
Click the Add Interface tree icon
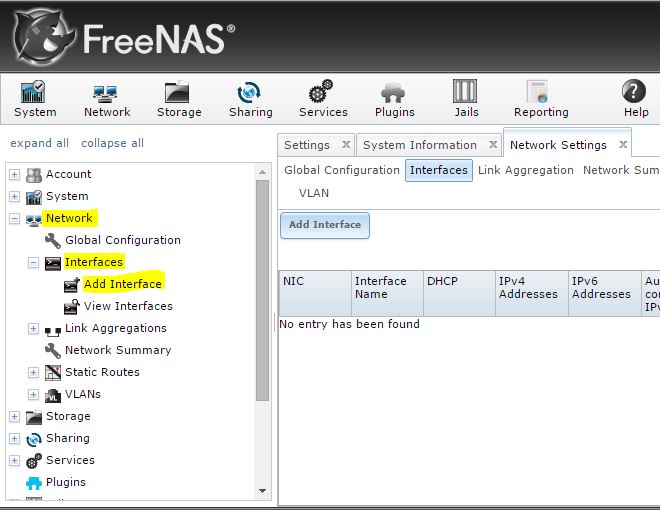click(72, 285)
